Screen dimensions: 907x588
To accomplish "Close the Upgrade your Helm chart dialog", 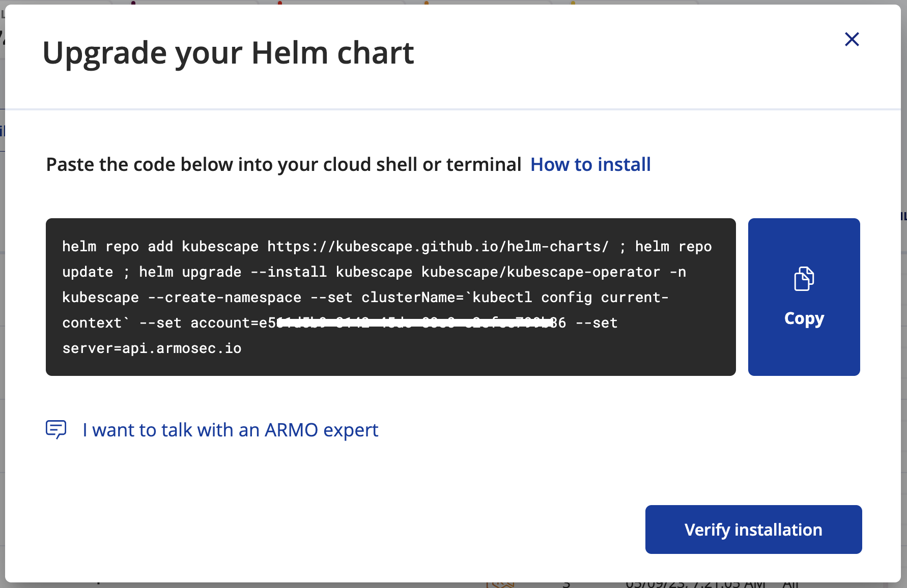I will [852, 39].
